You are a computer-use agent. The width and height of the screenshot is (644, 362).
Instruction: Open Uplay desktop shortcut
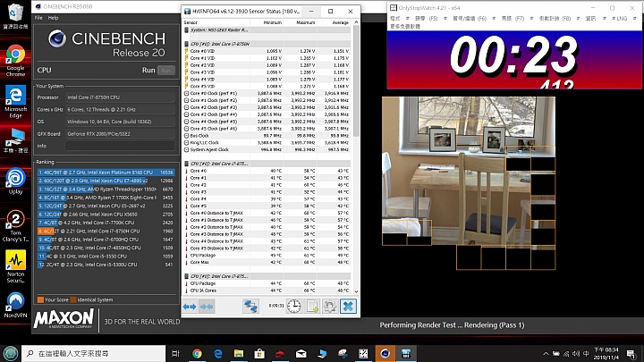pos(15,181)
